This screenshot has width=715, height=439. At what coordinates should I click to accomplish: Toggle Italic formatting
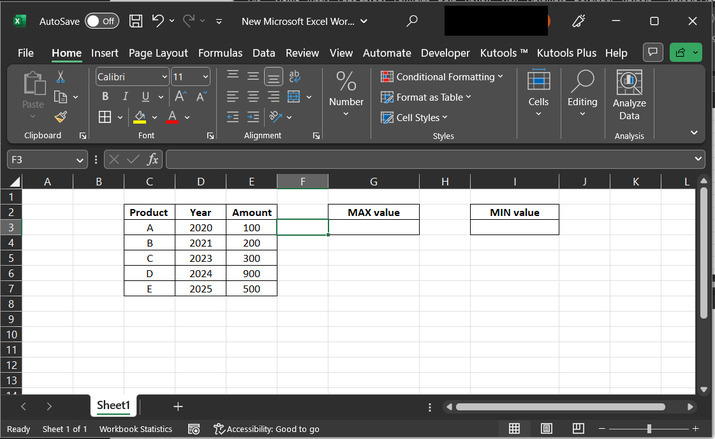pos(125,97)
